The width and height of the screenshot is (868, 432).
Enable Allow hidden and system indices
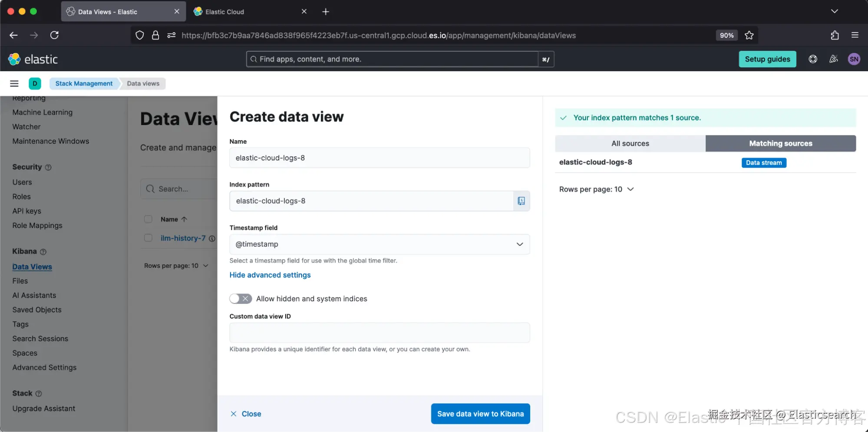[241, 299]
